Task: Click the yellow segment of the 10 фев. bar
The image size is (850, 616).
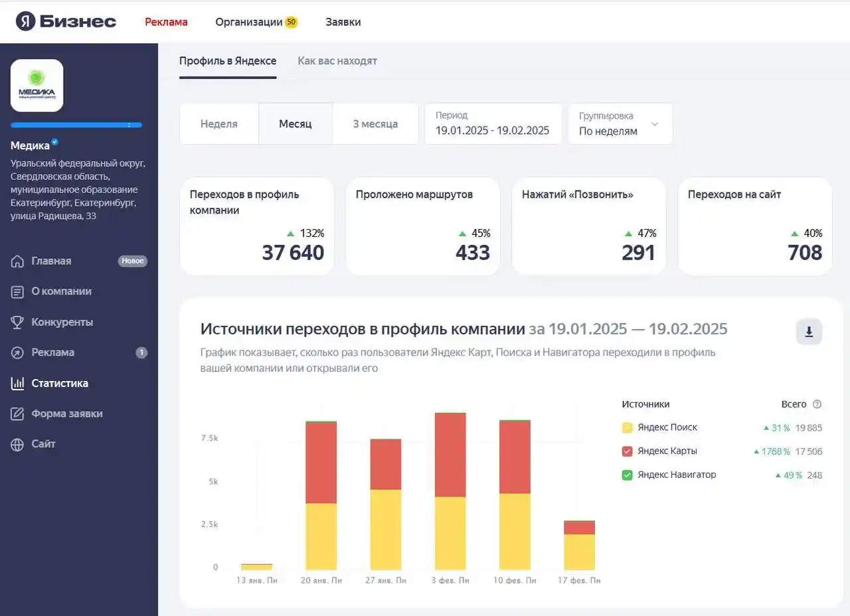Action: coord(515,532)
